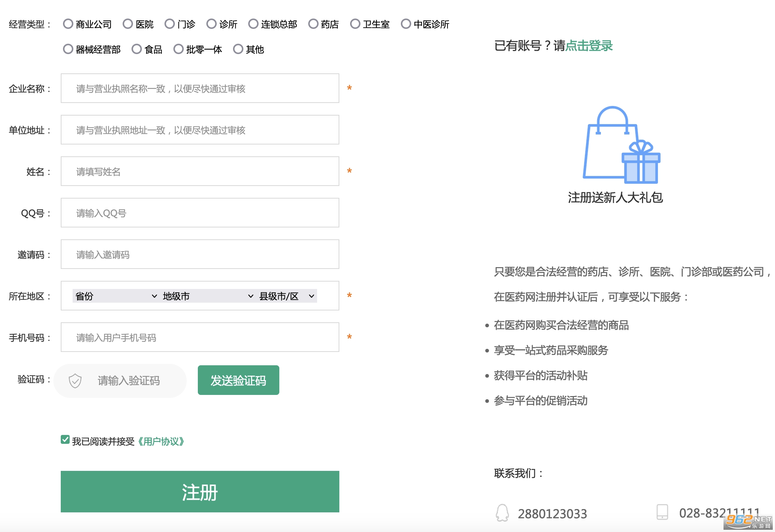Focus the 企业名称 input field
This screenshot has width=775, height=532.
[200, 89]
